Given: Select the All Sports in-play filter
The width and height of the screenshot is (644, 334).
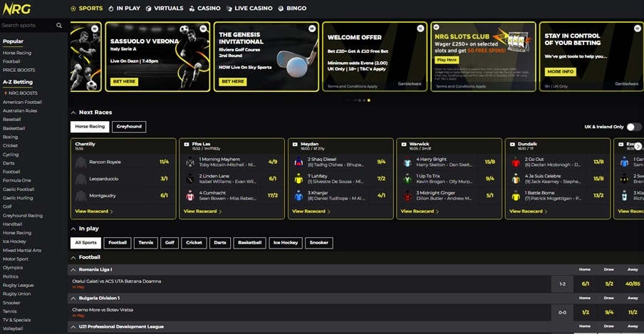Looking at the screenshot, I should (x=85, y=243).
